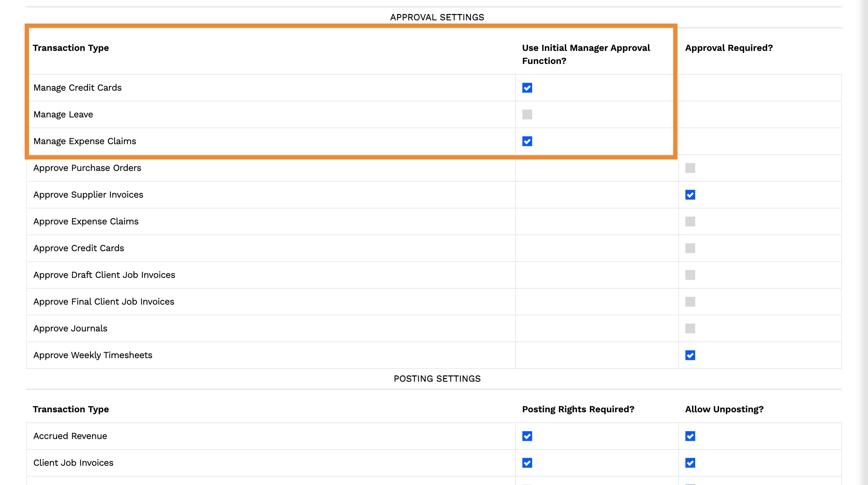
Task: Uncheck Manage Credit Cards initial manager approval
Action: (527, 88)
